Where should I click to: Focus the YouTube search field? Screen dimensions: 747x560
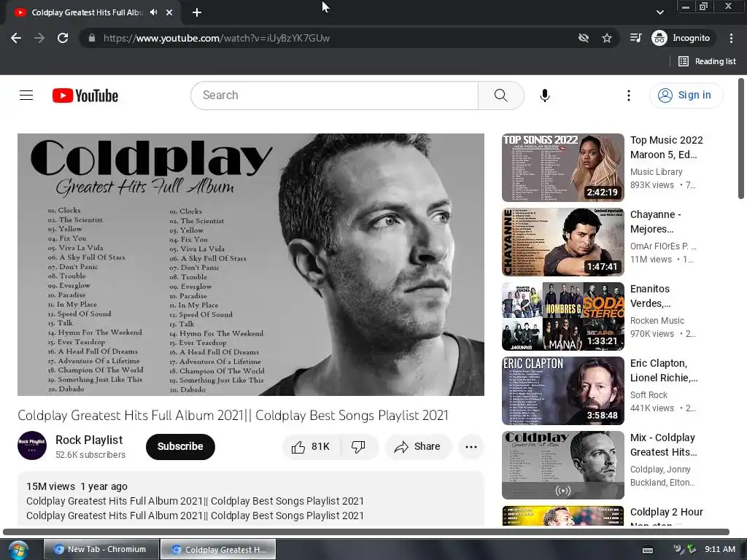point(334,96)
